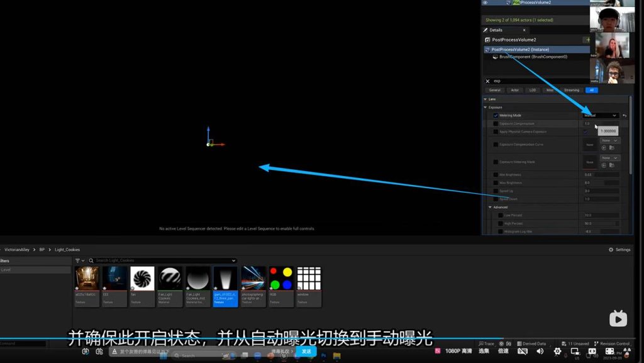The width and height of the screenshot is (644, 363).
Task: Click the video progress bar
Action: (252, 339)
